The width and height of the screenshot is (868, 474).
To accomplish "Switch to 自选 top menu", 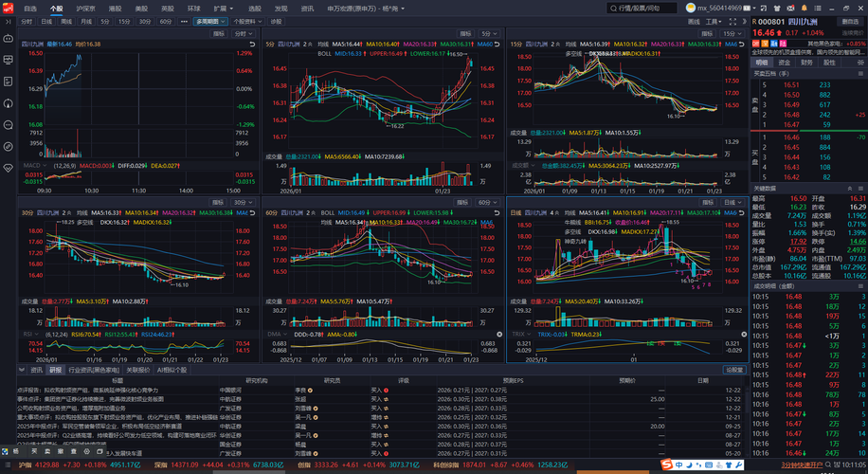I will click(30, 9).
